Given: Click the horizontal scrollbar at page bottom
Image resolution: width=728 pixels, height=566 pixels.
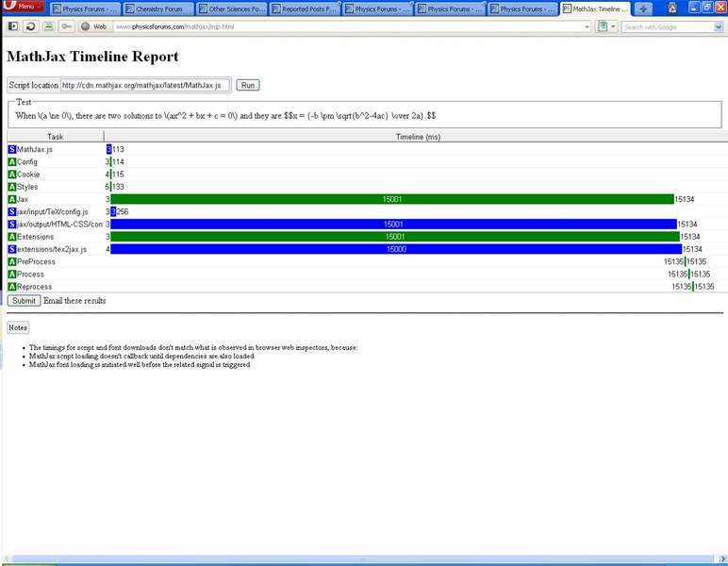Looking at the screenshot, I should (362, 559).
